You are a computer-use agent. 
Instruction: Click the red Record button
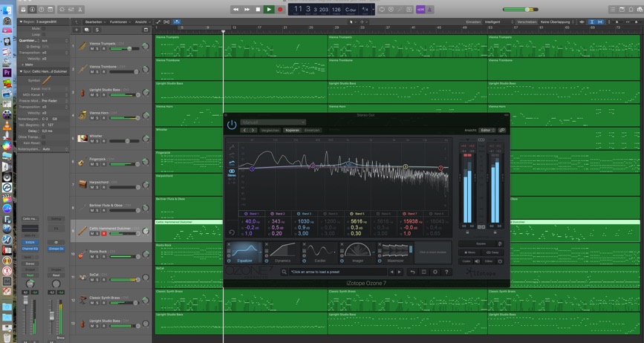pyautogui.click(x=280, y=9)
